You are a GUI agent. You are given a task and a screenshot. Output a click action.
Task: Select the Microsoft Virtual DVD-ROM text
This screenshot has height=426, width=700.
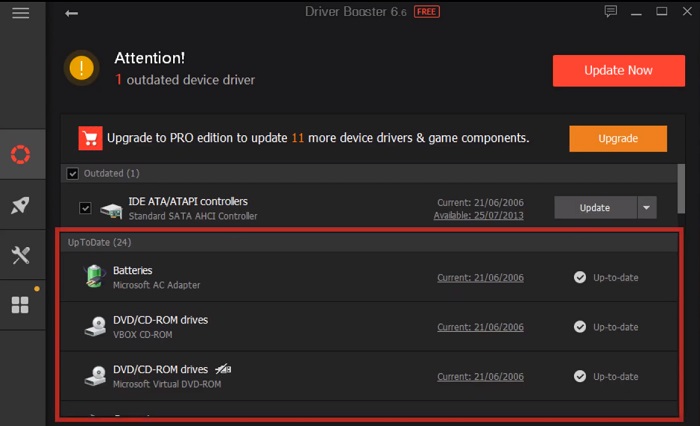click(167, 384)
